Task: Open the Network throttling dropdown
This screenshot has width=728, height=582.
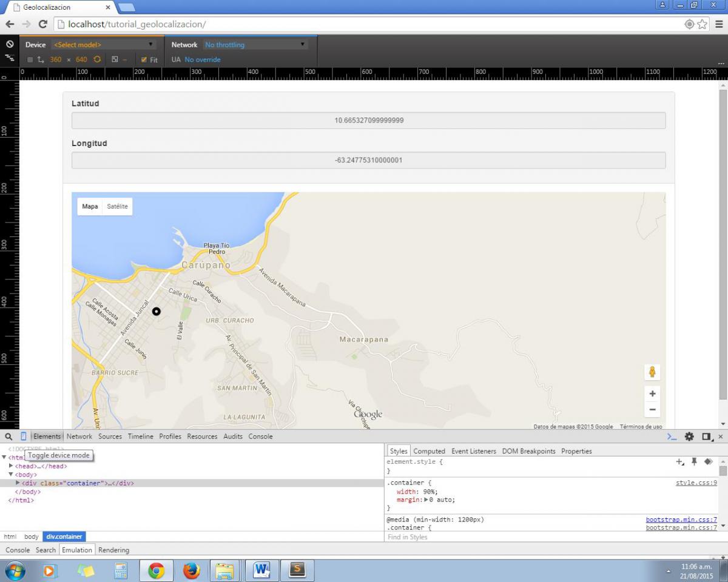Action: 255,45
